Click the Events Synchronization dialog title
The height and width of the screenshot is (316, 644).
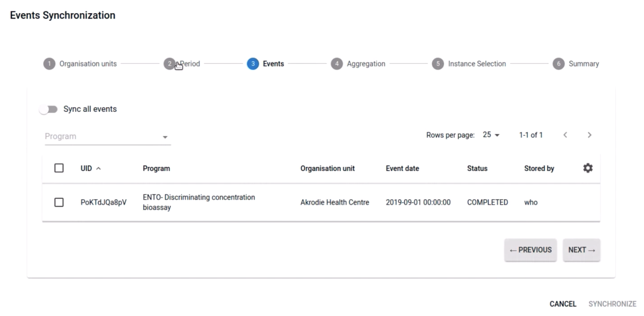click(63, 15)
